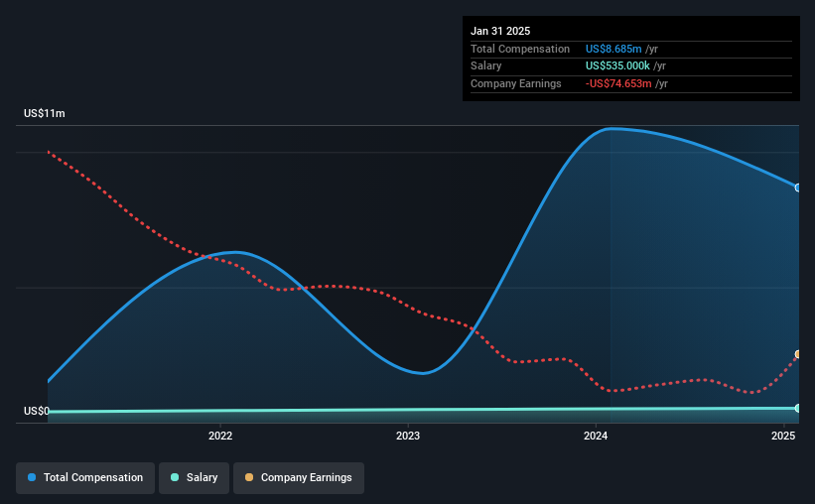Click the Company Earnings label in tooltip

(515, 83)
